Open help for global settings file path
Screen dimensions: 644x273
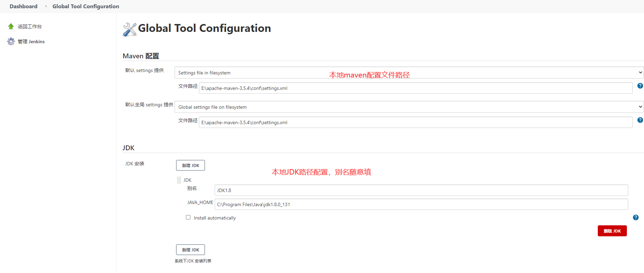[640, 120]
